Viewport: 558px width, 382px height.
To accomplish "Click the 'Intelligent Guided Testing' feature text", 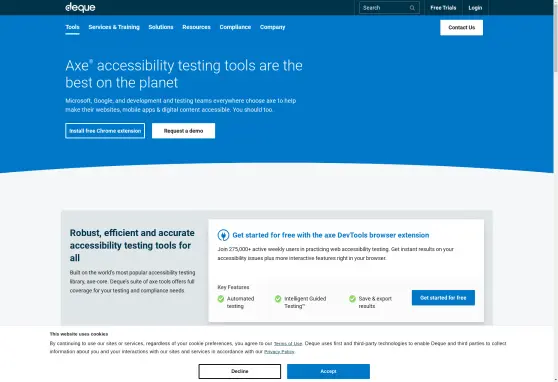I will coord(305,302).
